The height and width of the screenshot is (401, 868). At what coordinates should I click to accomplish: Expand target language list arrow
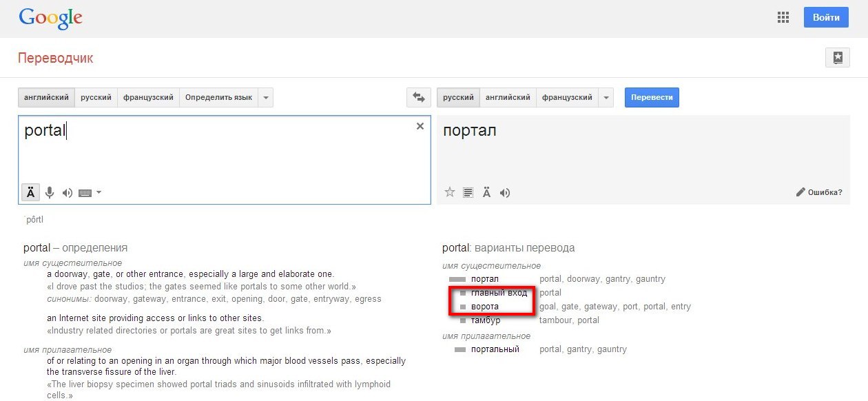(x=606, y=98)
